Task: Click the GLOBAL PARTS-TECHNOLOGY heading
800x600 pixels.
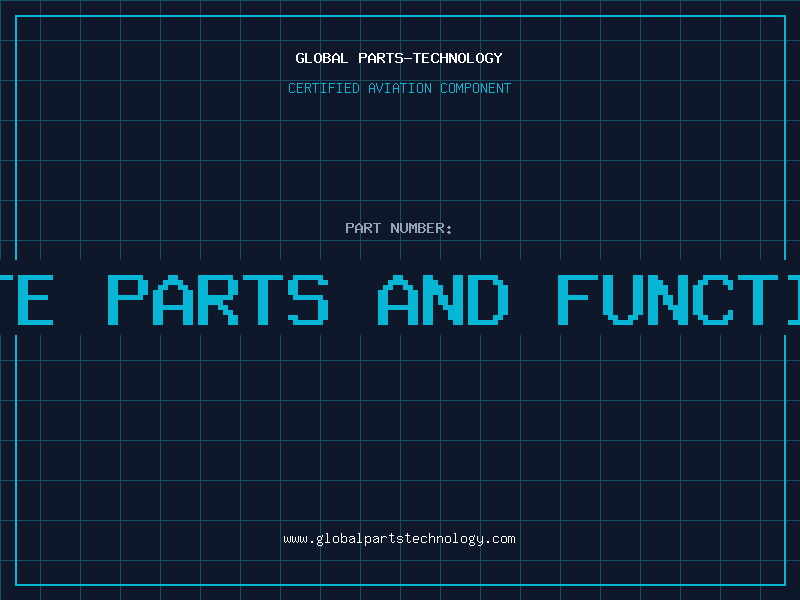Action: pos(399,58)
